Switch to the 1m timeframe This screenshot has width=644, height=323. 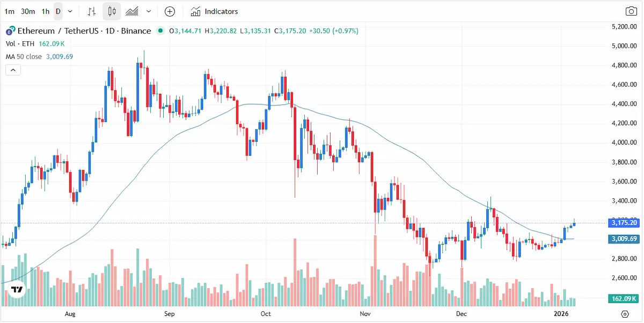click(x=9, y=11)
